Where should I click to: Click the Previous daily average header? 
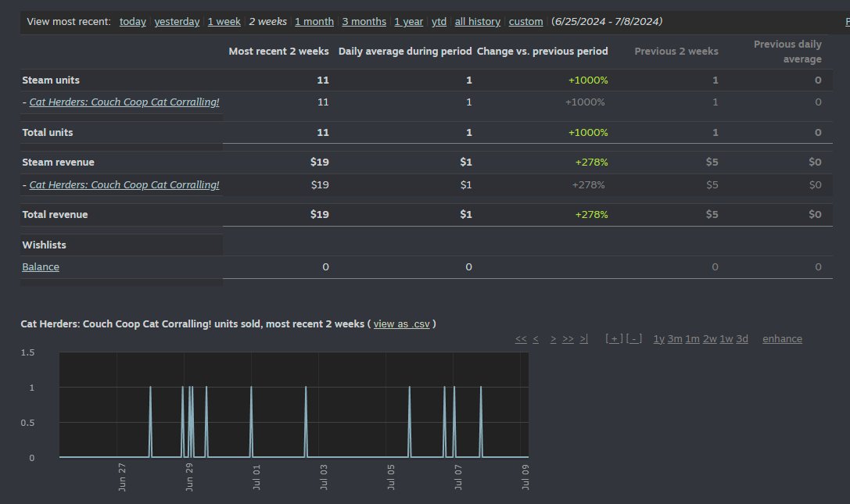787,52
